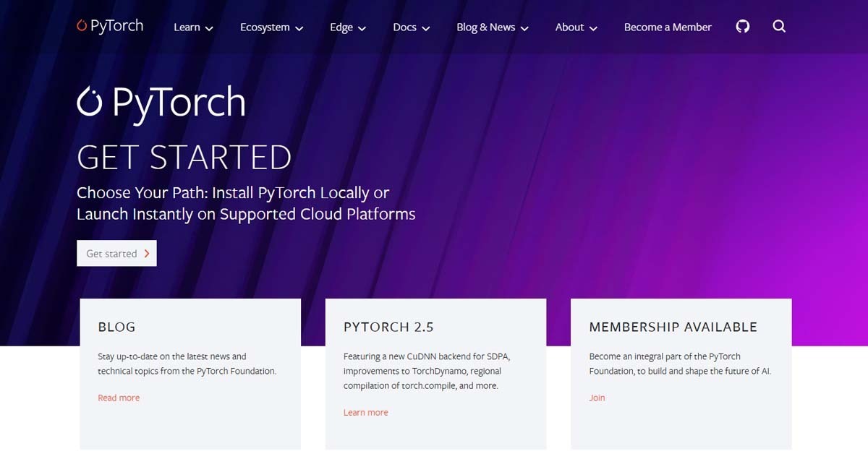
Task: Click the Become a Member link
Action: [667, 27]
